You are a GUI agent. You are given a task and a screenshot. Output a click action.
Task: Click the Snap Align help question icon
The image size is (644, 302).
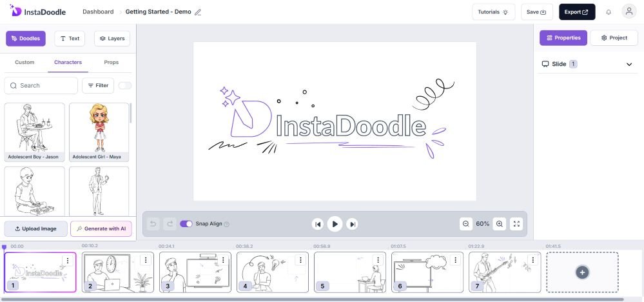pyautogui.click(x=227, y=225)
